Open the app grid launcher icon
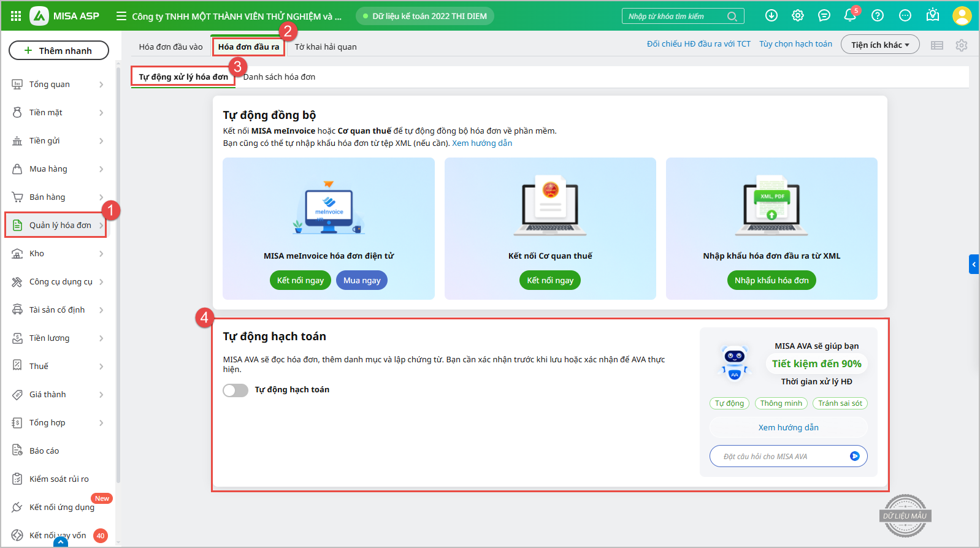Viewport: 980px width, 548px height. click(x=16, y=16)
